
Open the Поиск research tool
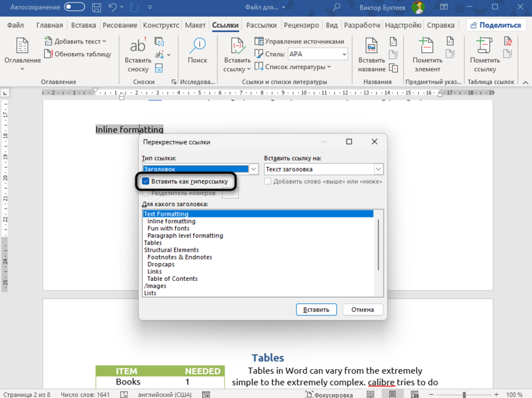(198, 51)
